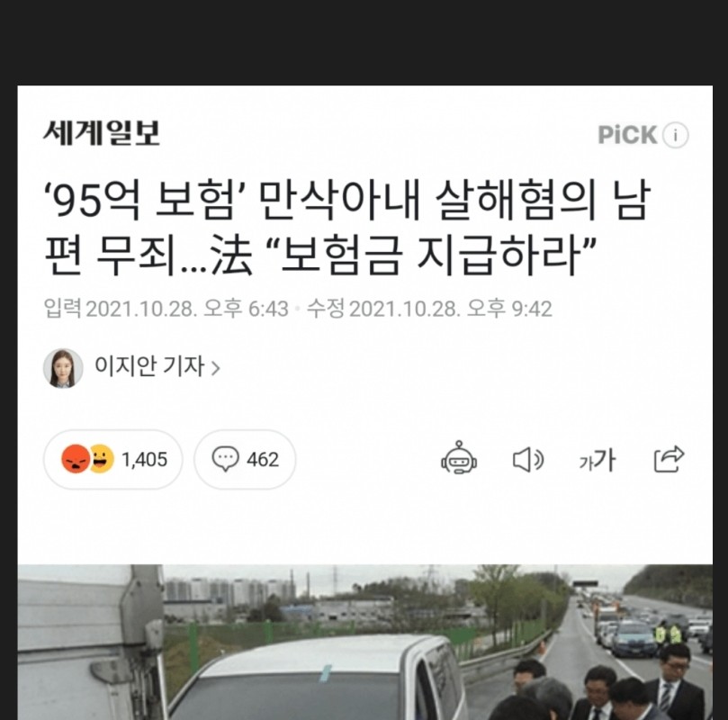Click the reporter's profile photo

tap(63, 368)
